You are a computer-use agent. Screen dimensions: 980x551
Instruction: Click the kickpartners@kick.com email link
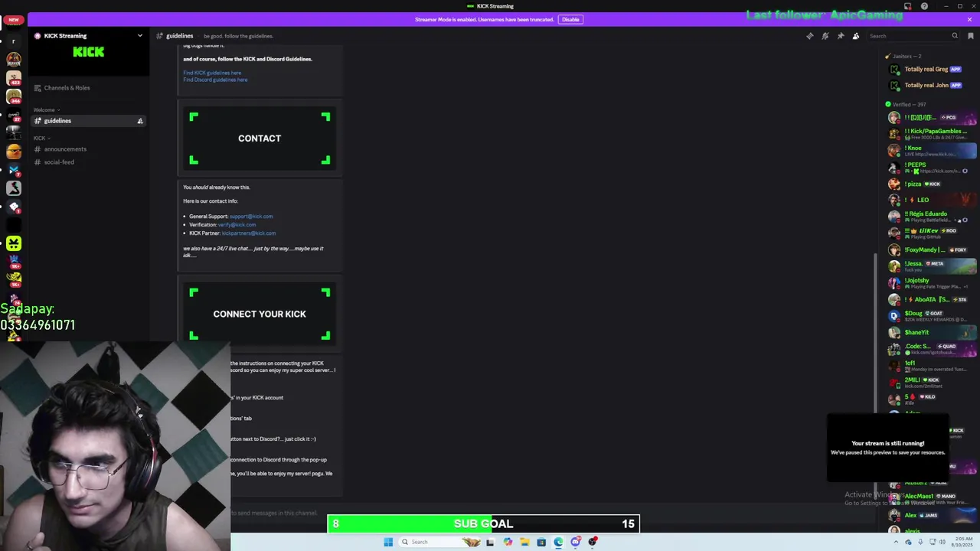(248, 233)
